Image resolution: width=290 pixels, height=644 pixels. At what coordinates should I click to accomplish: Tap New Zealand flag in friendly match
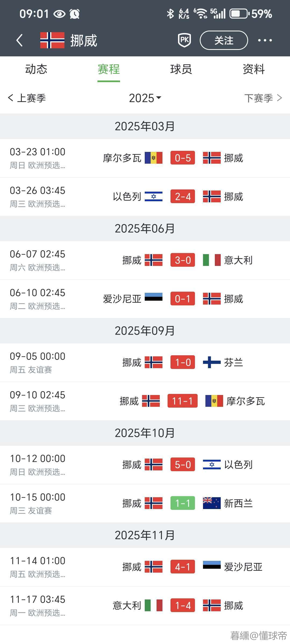212,503
